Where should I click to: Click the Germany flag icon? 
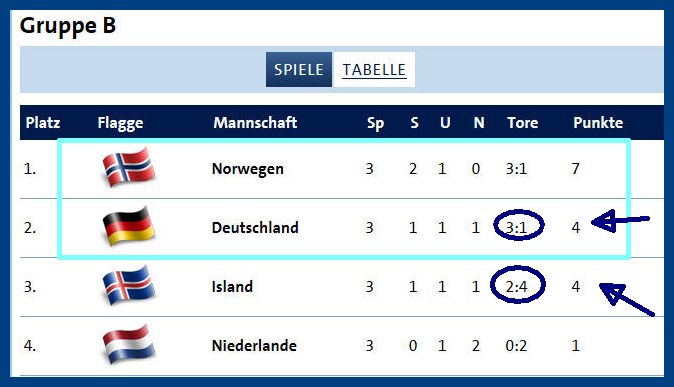129,226
